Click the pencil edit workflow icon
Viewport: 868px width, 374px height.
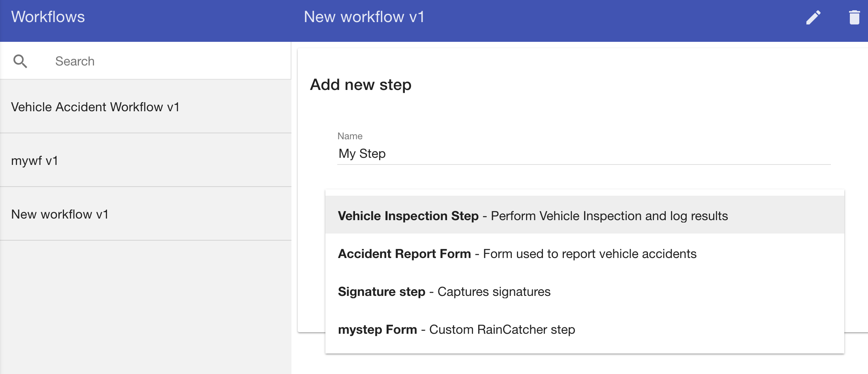[814, 17]
